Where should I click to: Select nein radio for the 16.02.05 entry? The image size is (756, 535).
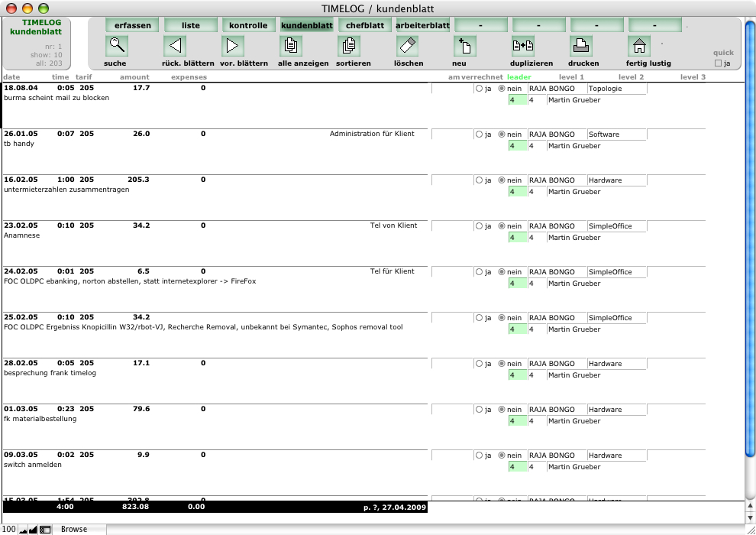502,180
